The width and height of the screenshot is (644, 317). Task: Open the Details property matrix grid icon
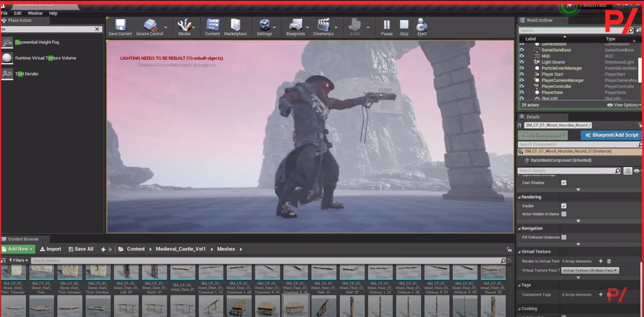click(x=627, y=171)
